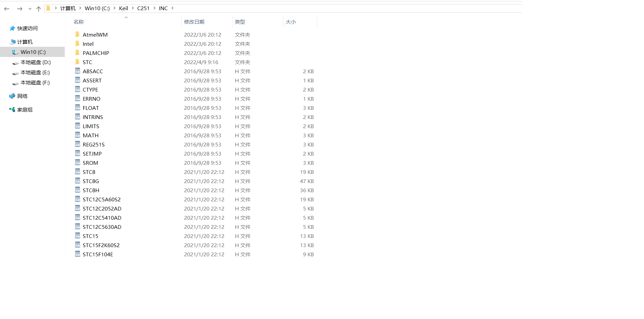Navigate to Win10 (C:) in the breadcrumb
The image size is (644, 319).
97,8
